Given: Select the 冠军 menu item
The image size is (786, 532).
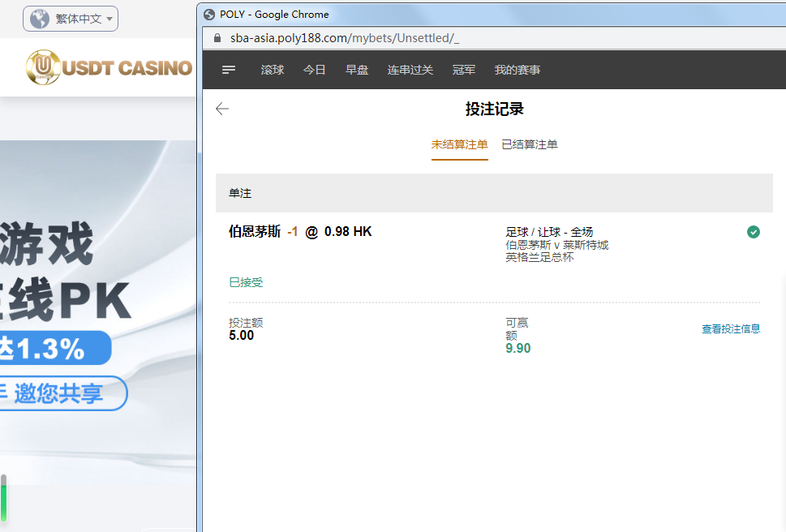Looking at the screenshot, I should point(464,71).
